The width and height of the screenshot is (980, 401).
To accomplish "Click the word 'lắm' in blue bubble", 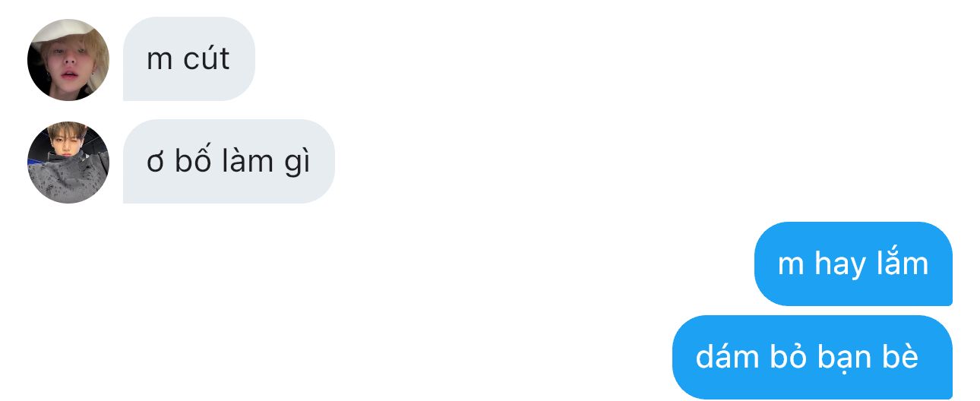I will tap(903, 263).
